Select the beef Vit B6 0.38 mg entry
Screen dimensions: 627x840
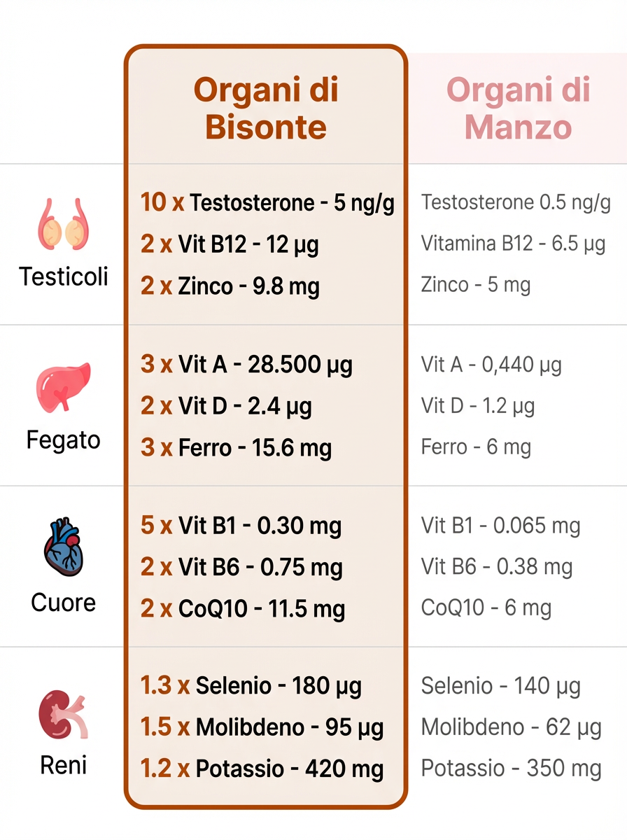click(497, 567)
